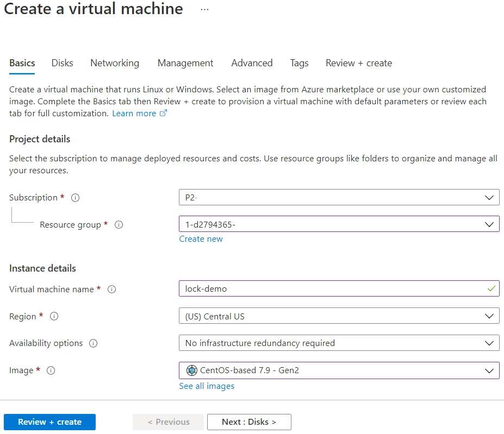Open the ellipsis menu beside the page title
This screenshot has width=504, height=434.
(x=204, y=9)
